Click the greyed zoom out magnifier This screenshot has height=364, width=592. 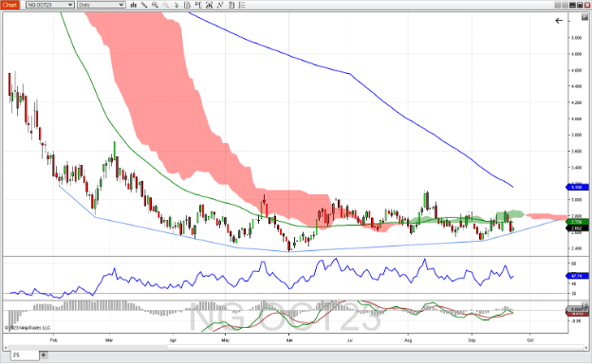click(x=165, y=5)
